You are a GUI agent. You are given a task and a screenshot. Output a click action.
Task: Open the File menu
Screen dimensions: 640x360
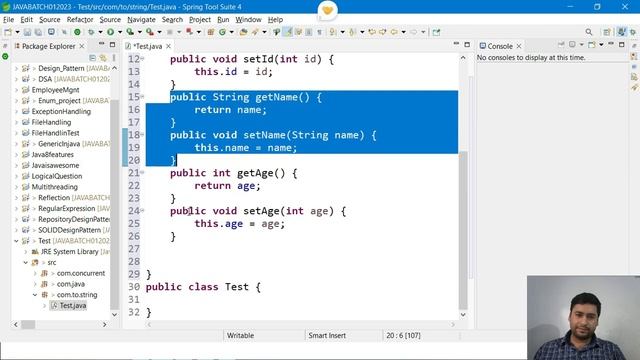(8, 19)
